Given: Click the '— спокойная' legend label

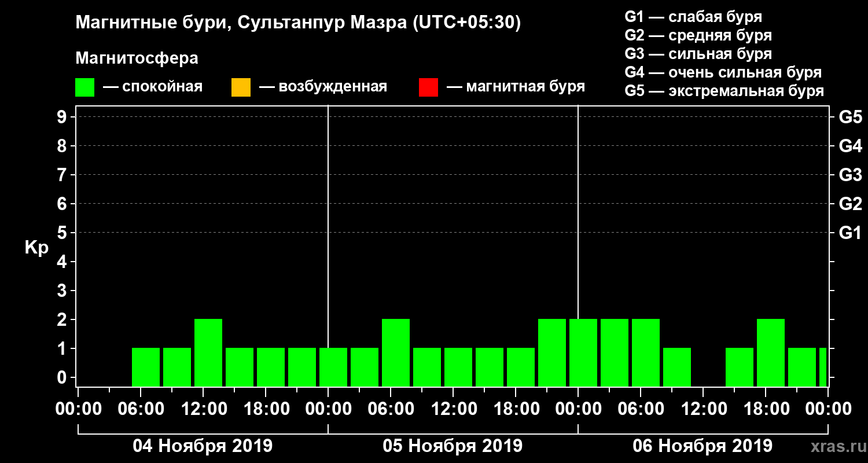Looking at the screenshot, I should click(153, 87).
